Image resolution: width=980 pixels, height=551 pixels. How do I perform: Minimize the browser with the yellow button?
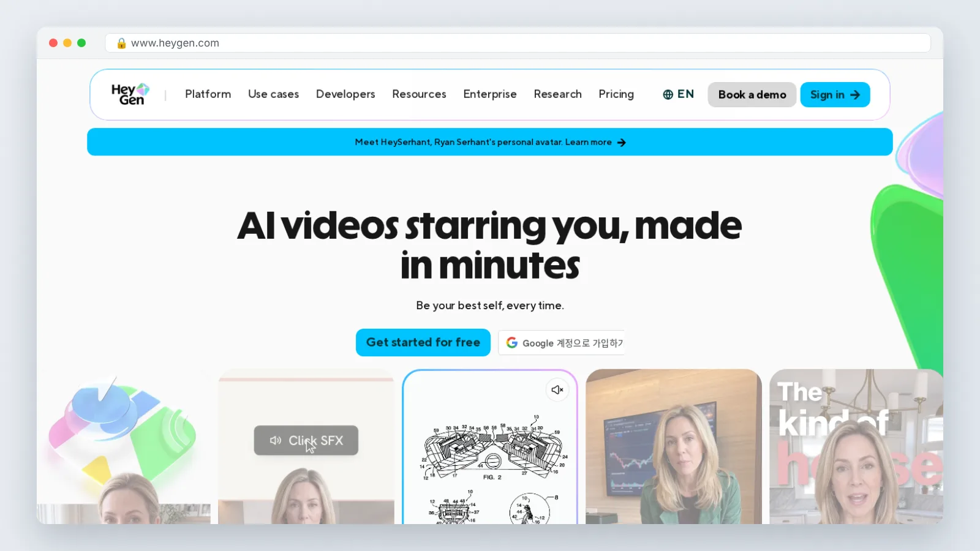click(x=67, y=43)
